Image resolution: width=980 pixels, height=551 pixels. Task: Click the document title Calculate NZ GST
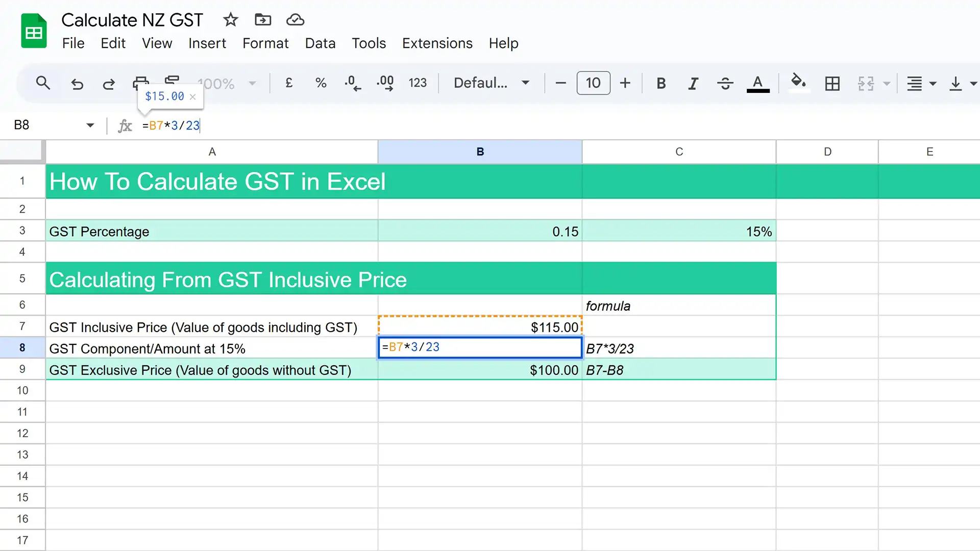(132, 20)
